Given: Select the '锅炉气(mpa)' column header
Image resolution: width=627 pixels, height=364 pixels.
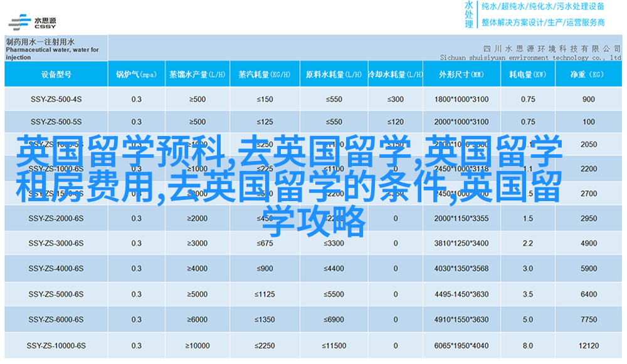Looking at the screenshot, I should pyautogui.click(x=136, y=75).
